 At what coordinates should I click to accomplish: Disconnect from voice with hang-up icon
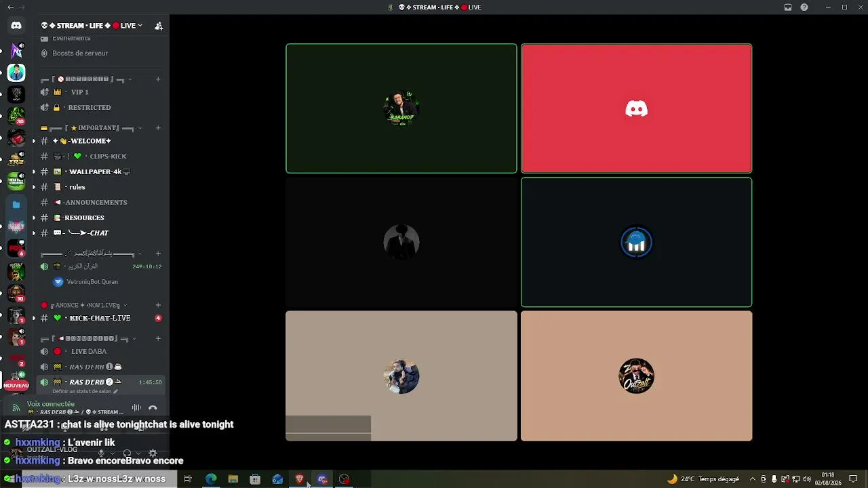[153, 408]
